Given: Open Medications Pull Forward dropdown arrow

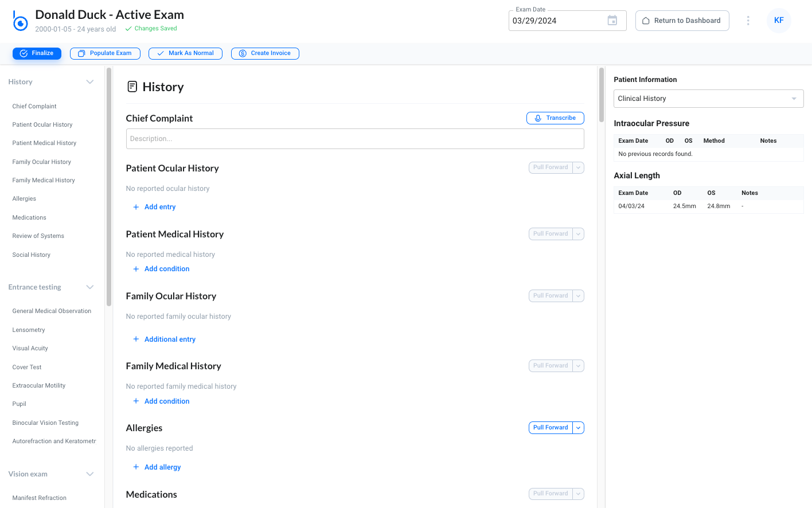Looking at the screenshot, I should click(x=579, y=494).
